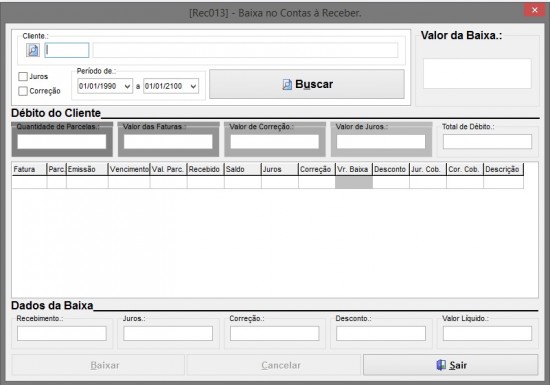Click the Valor Líquido field
The image size is (550, 385).
tap(487, 333)
